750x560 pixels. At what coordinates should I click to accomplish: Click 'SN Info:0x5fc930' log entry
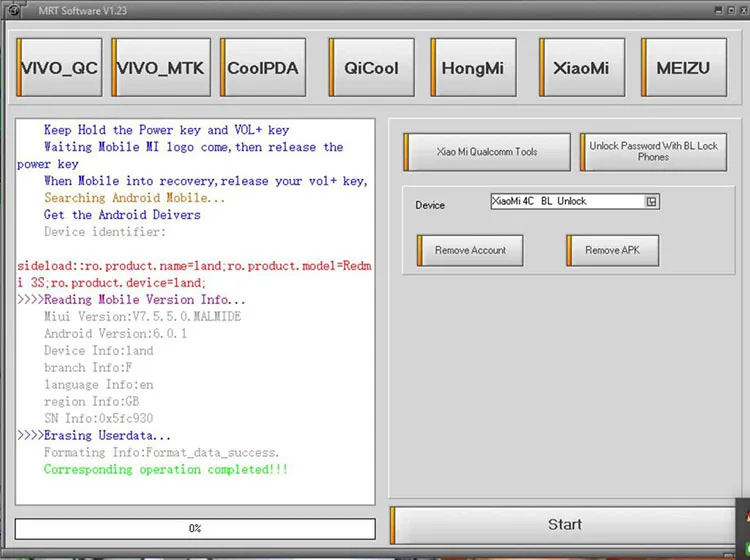coord(99,418)
